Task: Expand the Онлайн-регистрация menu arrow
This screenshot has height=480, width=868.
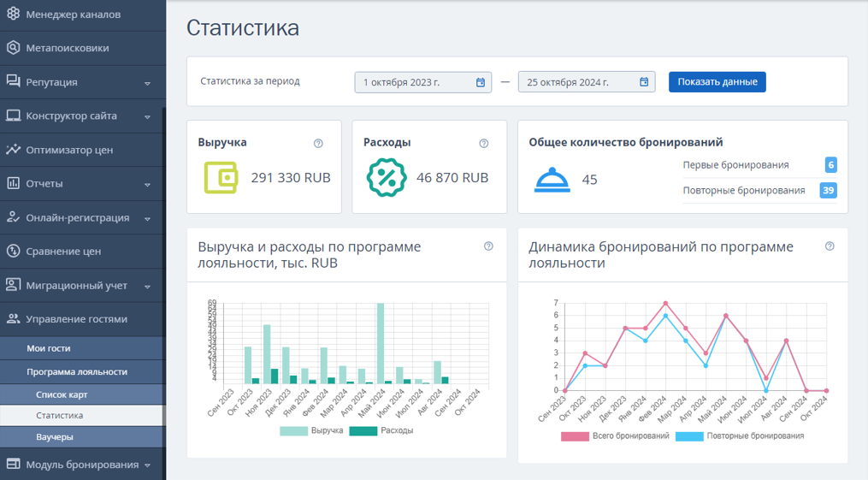Action: pos(147,219)
